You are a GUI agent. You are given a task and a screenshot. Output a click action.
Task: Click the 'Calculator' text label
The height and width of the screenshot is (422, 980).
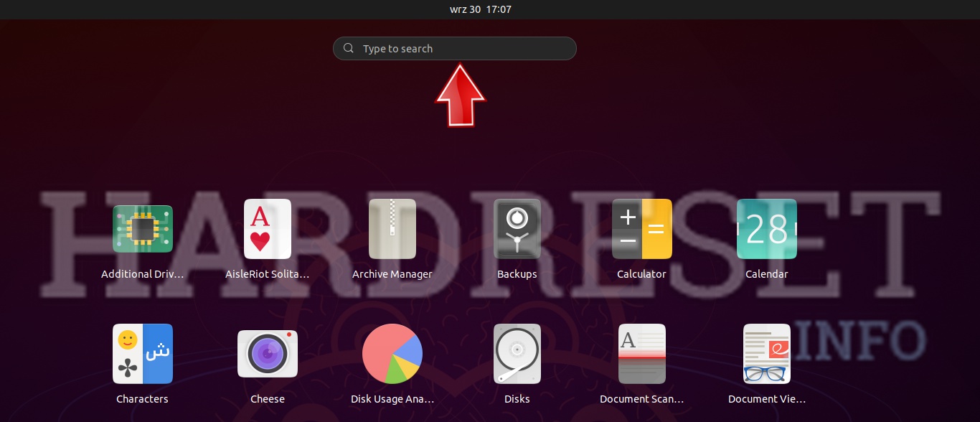(641, 274)
